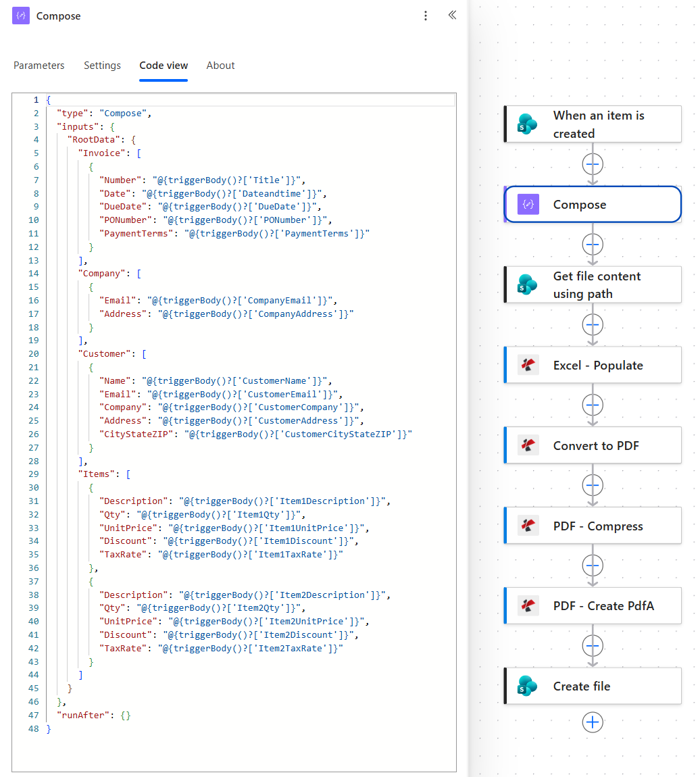Screen dimensions: 700x777
Task: Insert step between PDF - Compress and Create PdfA
Action: [x=593, y=566]
